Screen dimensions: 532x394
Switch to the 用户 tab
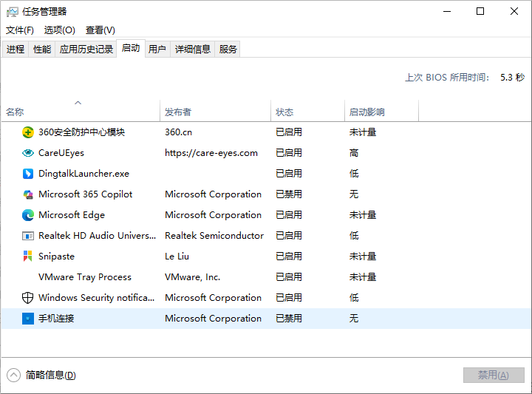pyautogui.click(x=157, y=50)
